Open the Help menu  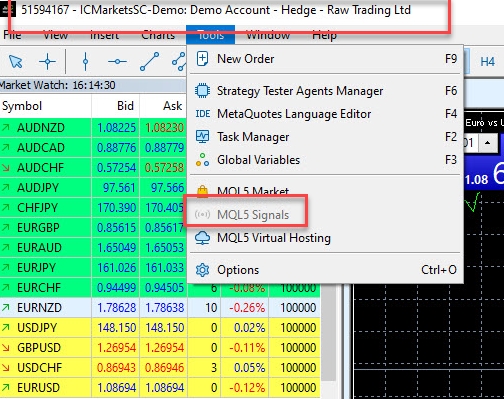click(x=324, y=35)
